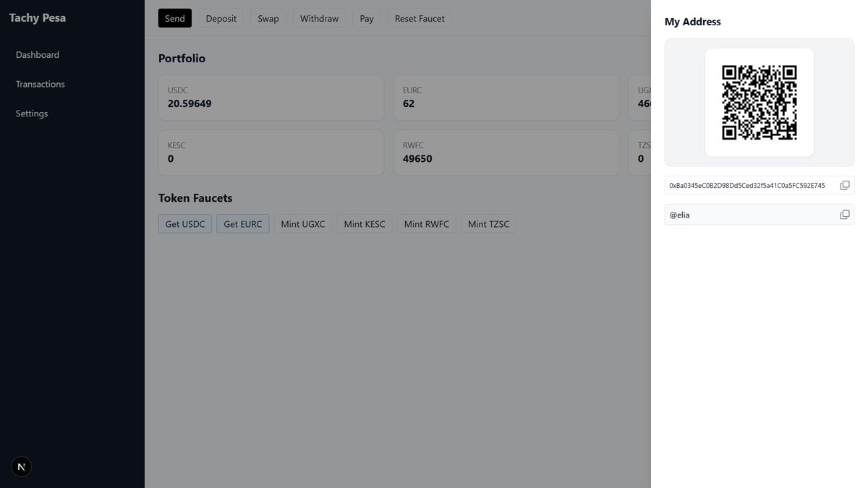
Task: Click the QR code image
Action: pos(759,103)
